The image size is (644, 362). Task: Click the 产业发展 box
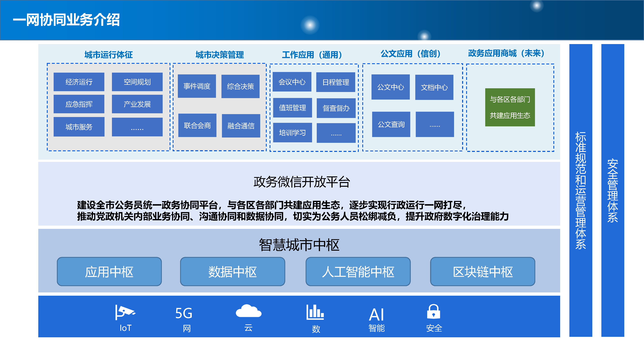137,104
